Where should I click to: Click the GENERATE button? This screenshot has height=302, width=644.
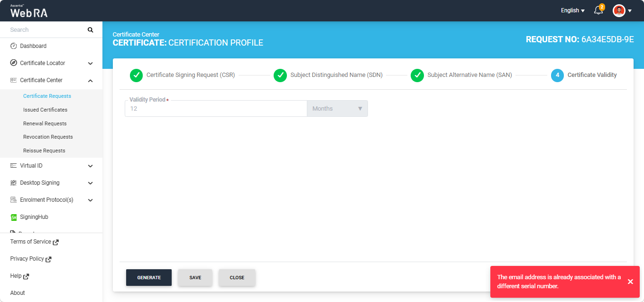point(149,278)
